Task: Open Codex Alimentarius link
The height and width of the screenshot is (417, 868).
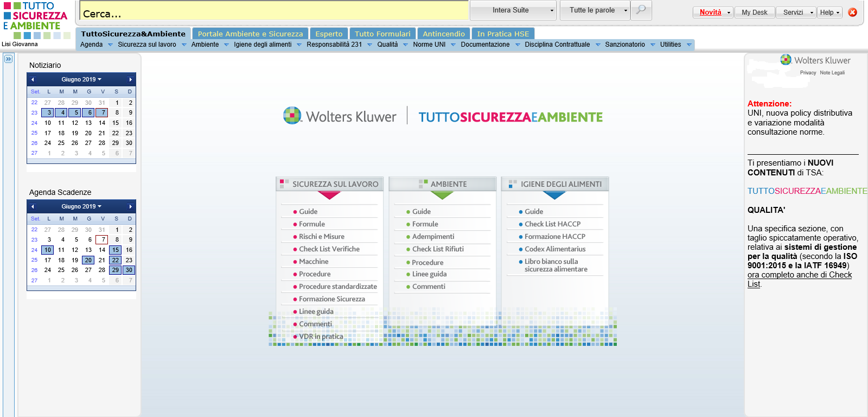Action: (555, 249)
